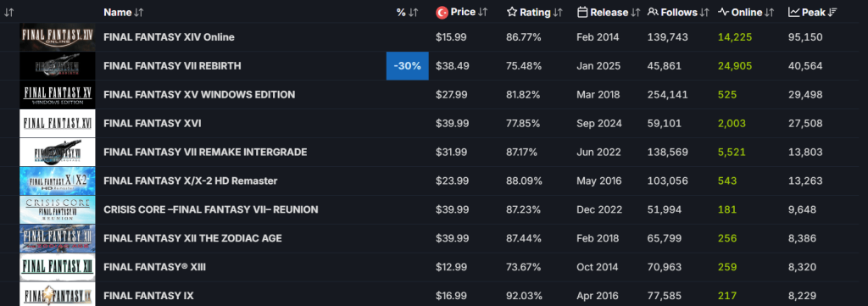The height and width of the screenshot is (306, 868).
Task: Sort by Peak descending indicator
Action: pos(832,12)
